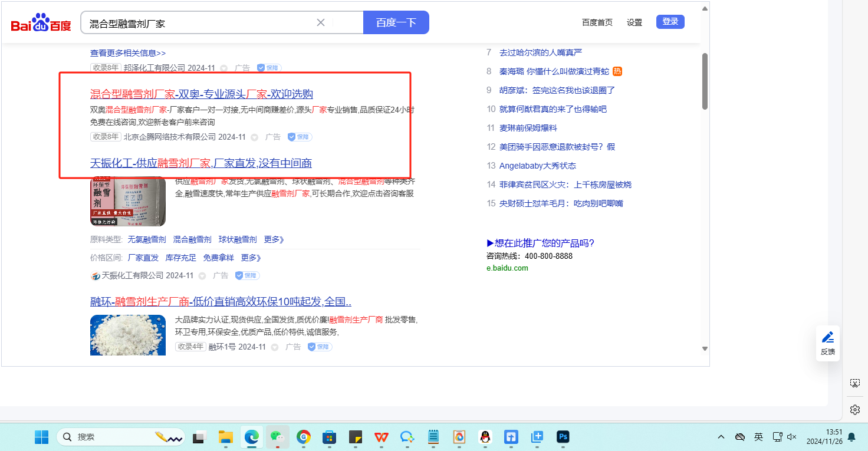Open WeChat from the taskbar

(x=277, y=437)
